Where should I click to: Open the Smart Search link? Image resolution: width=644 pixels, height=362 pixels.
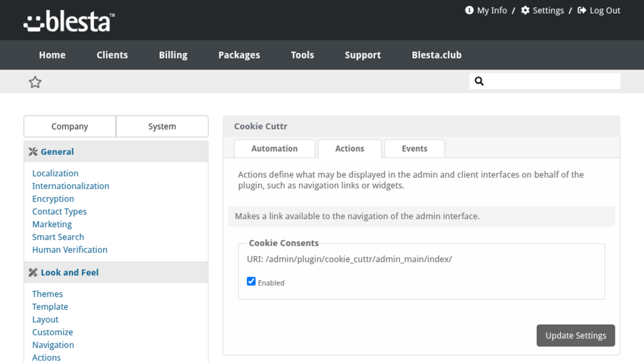(58, 237)
